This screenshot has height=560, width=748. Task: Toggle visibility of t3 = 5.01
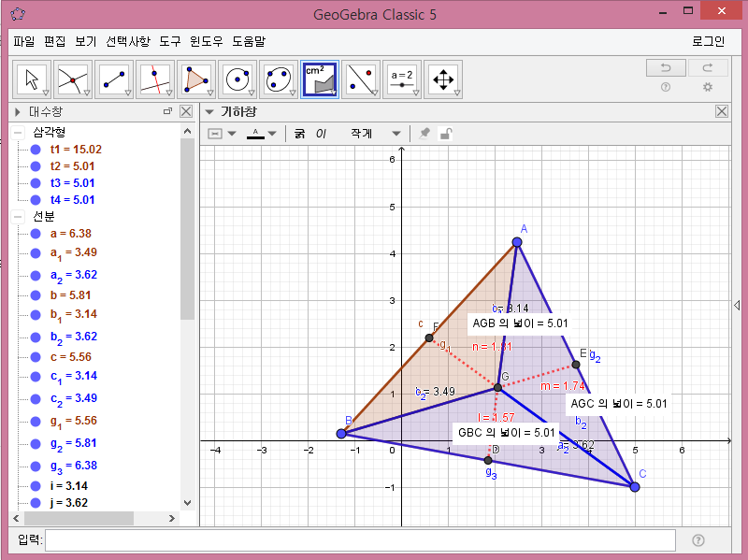point(36,183)
